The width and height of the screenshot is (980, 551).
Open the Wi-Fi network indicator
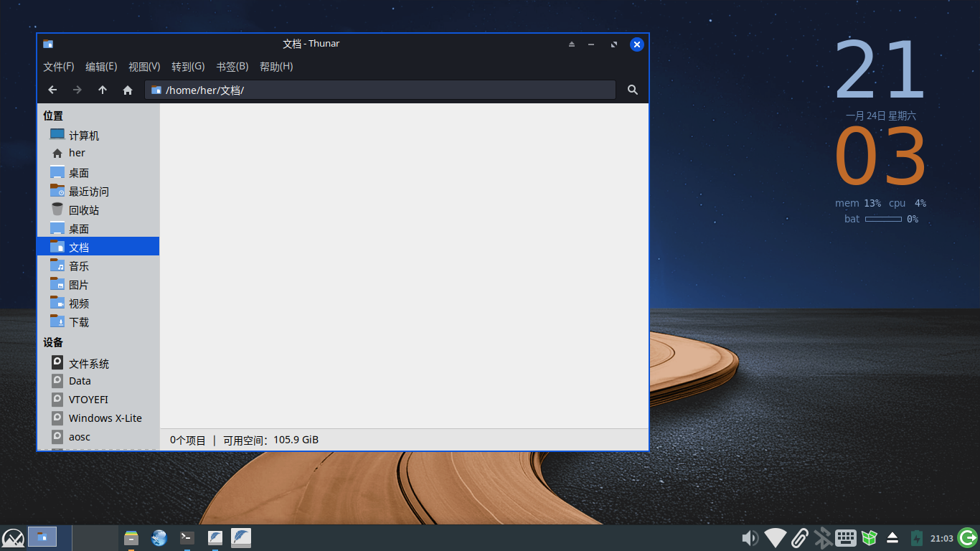point(775,537)
